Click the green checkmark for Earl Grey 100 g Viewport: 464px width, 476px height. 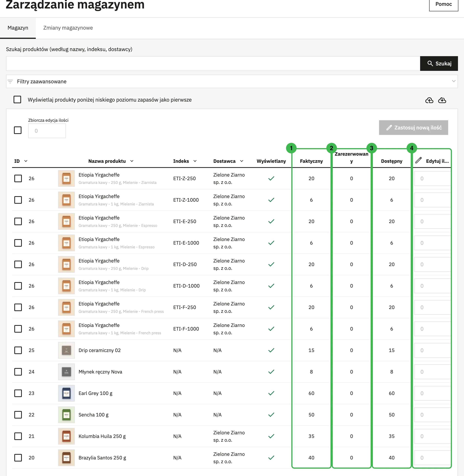click(271, 393)
